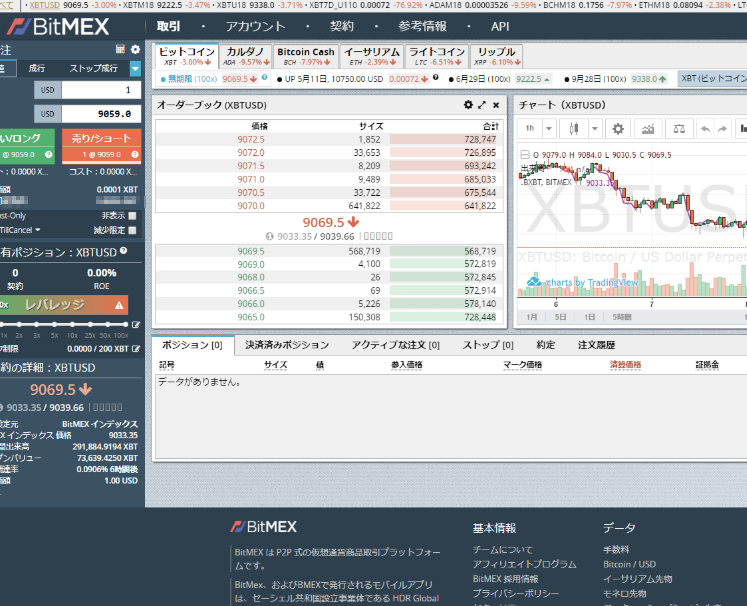
Task: Click footer BitMEX logo
Action: (x=263, y=526)
